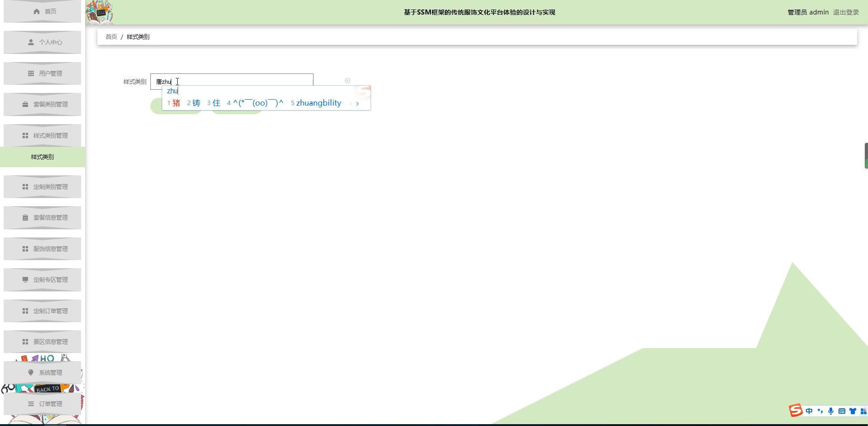868x426 pixels.
Task: Click the person icon for 个人中心
Action: (x=31, y=42)
